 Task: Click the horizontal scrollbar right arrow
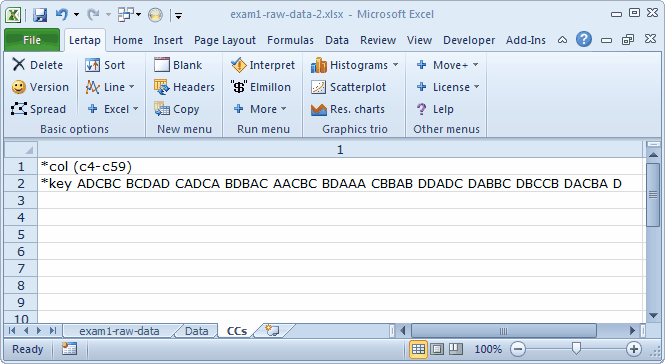pos(632,330)
